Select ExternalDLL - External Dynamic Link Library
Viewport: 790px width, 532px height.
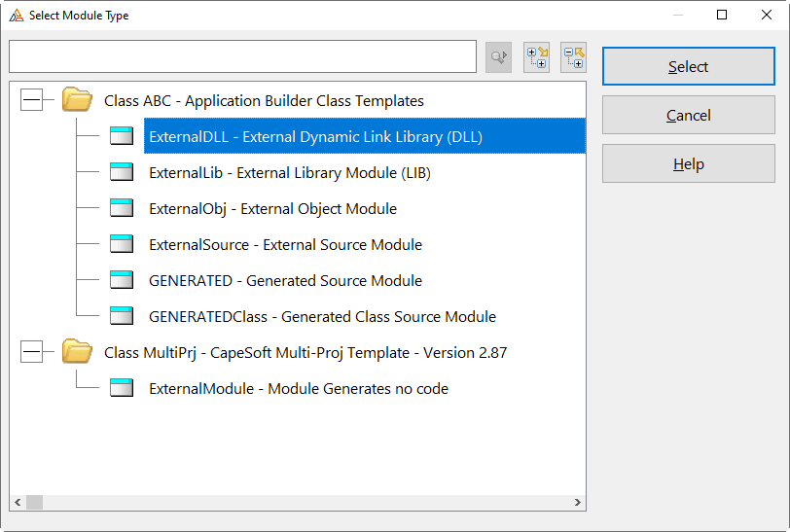tap(315, 136)
